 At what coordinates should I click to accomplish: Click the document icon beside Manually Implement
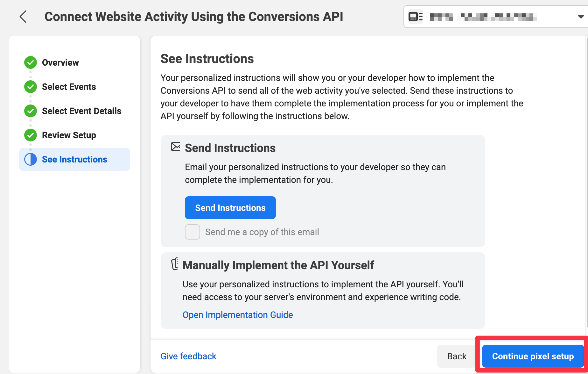point(175,264)
